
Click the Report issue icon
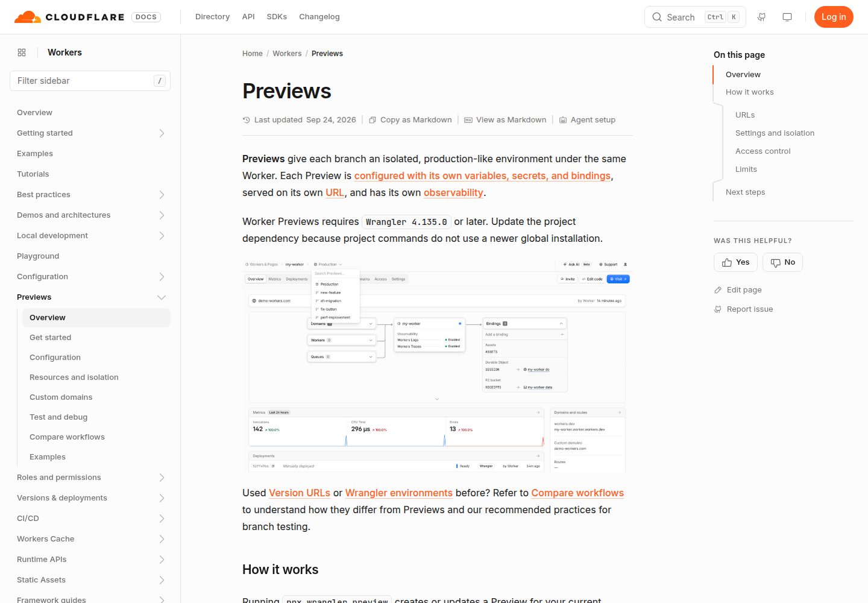click(x=718, y=309)
